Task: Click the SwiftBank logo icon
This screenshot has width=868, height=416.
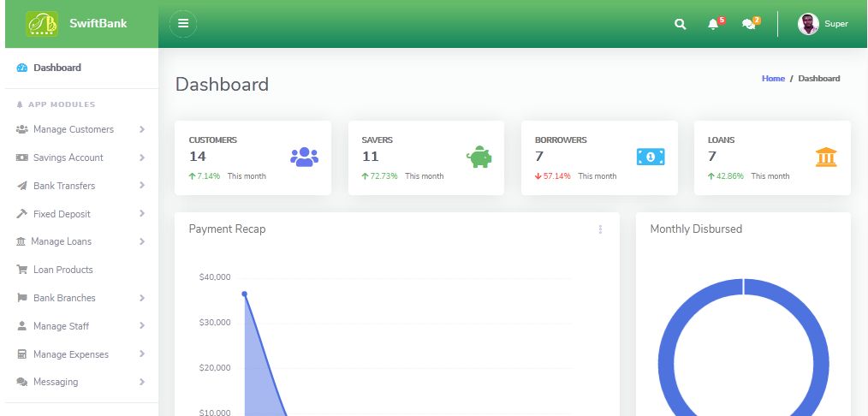Action: point(42,24)
